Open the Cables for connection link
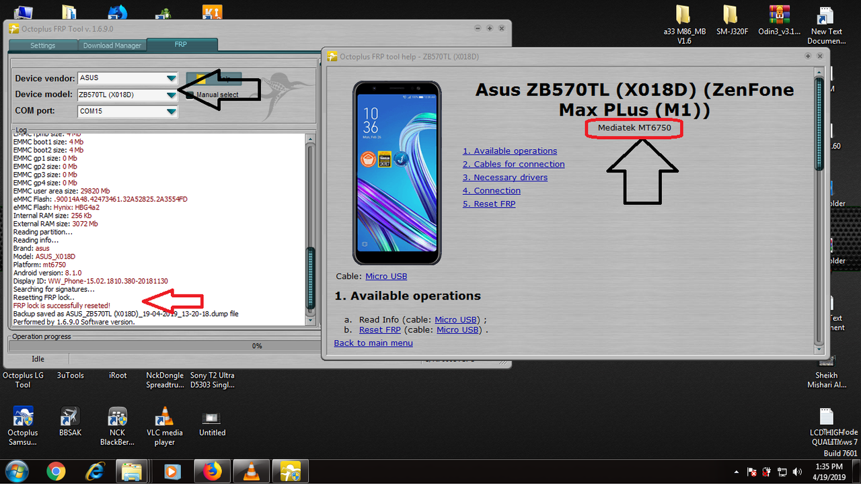The width and height of the screenshot is (861, 504). point(514,164)
